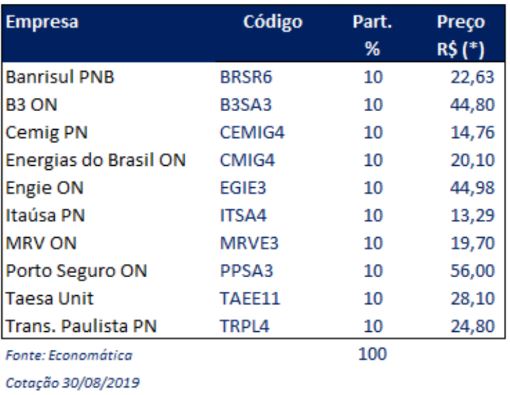The image size is (510, 395).
Task: Click the MRVE3 code cell
Action: coord(249,243)
